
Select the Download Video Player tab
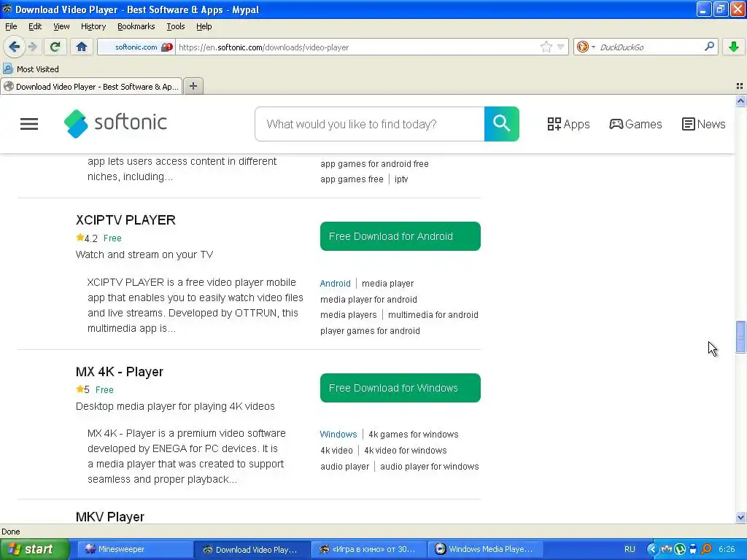[91, 86]
